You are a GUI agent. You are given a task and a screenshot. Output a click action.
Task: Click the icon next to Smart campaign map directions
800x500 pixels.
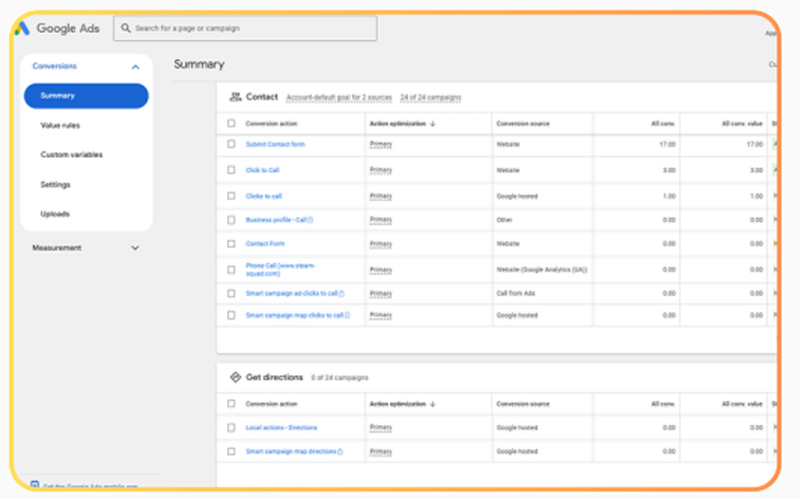[340, 452]
